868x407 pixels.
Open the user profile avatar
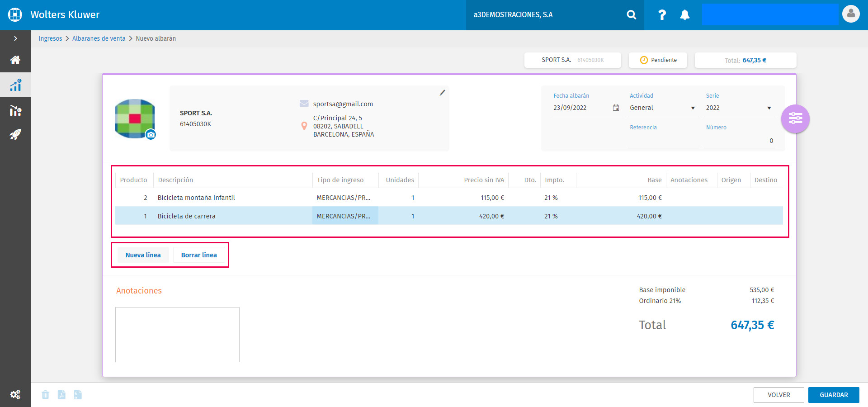coord(851,14)
